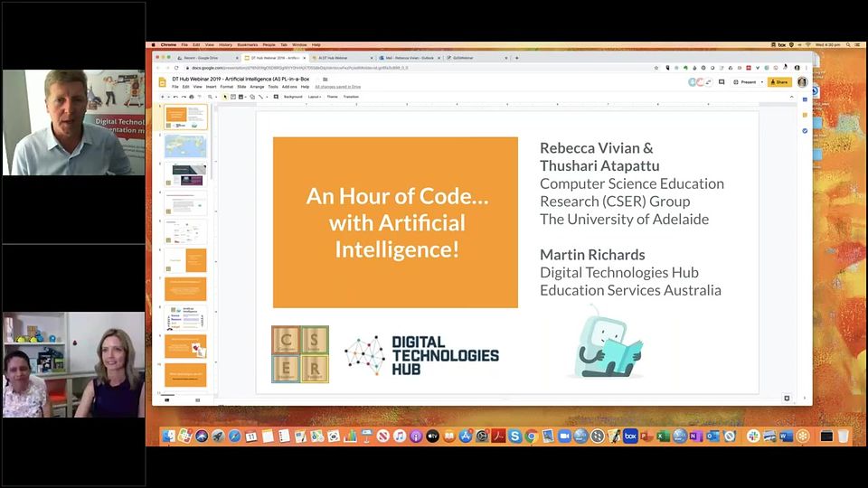Click the Google Slides home logo
This screenshot has height=488, width=868.
(163, 82)
